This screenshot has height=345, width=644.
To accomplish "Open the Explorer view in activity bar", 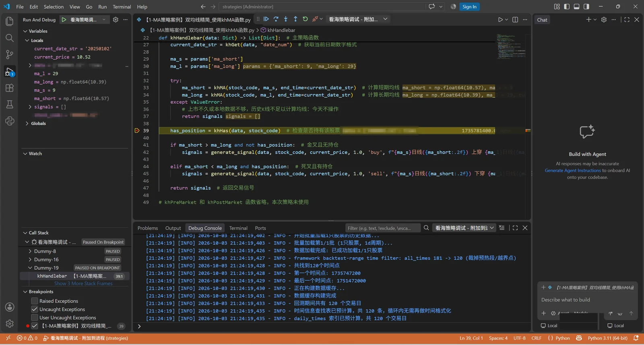I will pos(10,21).
